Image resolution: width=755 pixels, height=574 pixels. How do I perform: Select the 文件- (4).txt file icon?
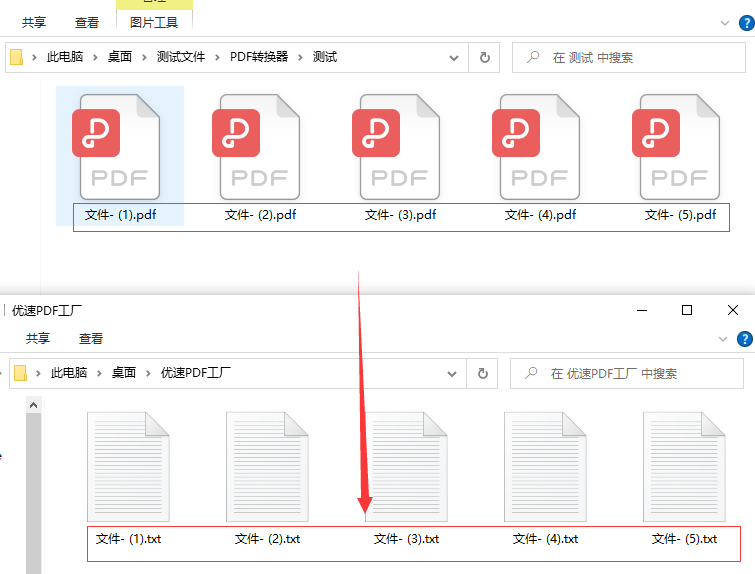pyautogui.click(x=545, y=467)
